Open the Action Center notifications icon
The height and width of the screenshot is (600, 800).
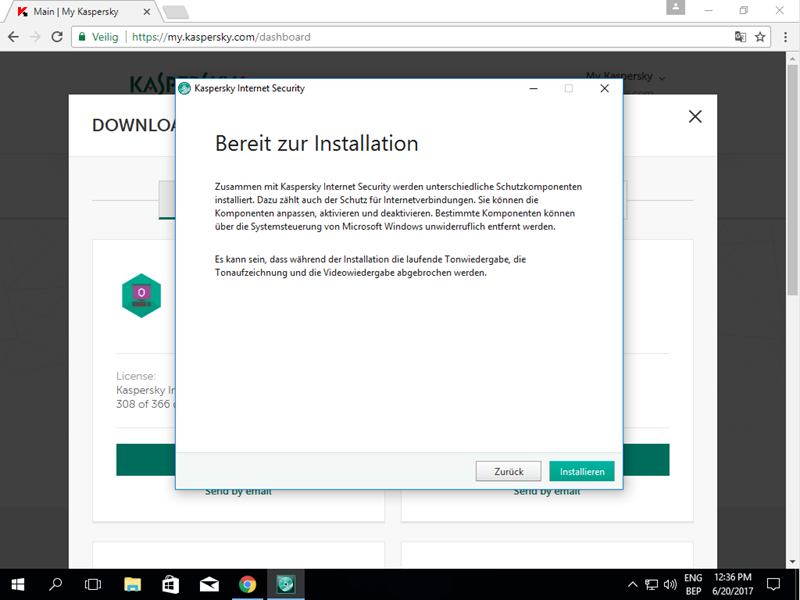pyautogui.click(x=778, y=584)
